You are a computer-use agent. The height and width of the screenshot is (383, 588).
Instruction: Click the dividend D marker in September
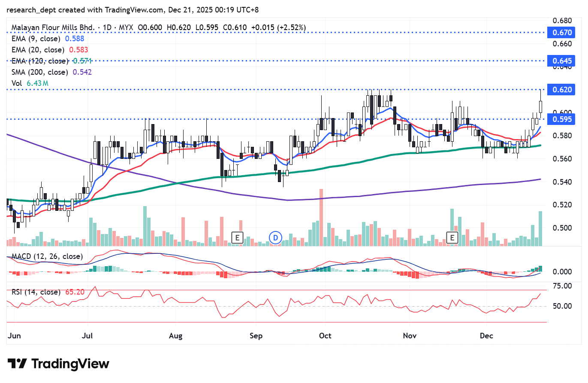(x=276, y=237)
